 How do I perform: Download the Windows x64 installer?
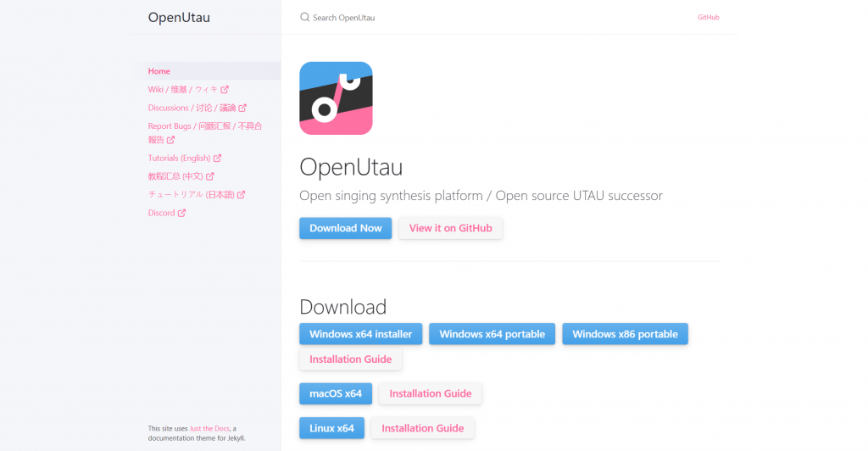(x=361, y=334)
